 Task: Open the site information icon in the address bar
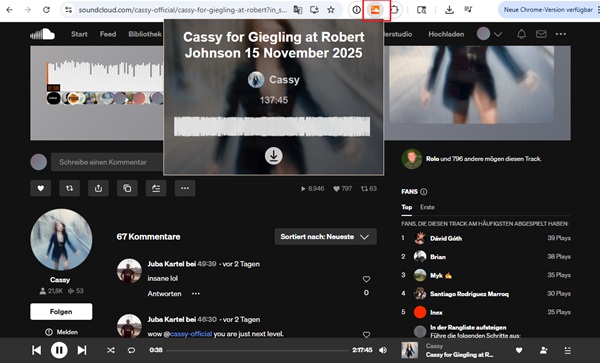(x=68, y=10)
